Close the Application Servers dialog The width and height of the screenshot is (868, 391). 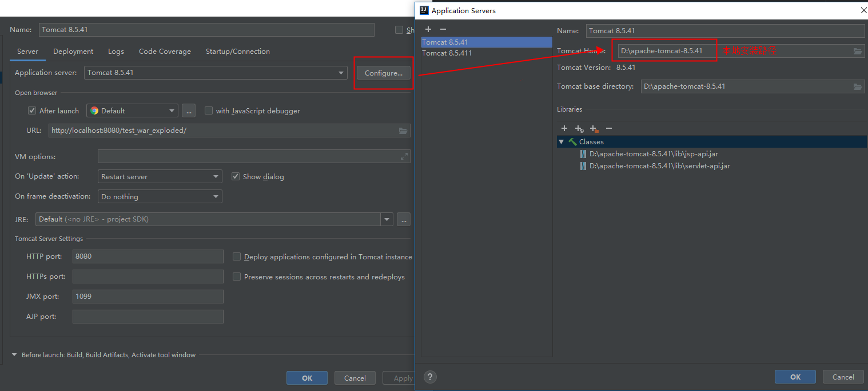pos(863,10)
